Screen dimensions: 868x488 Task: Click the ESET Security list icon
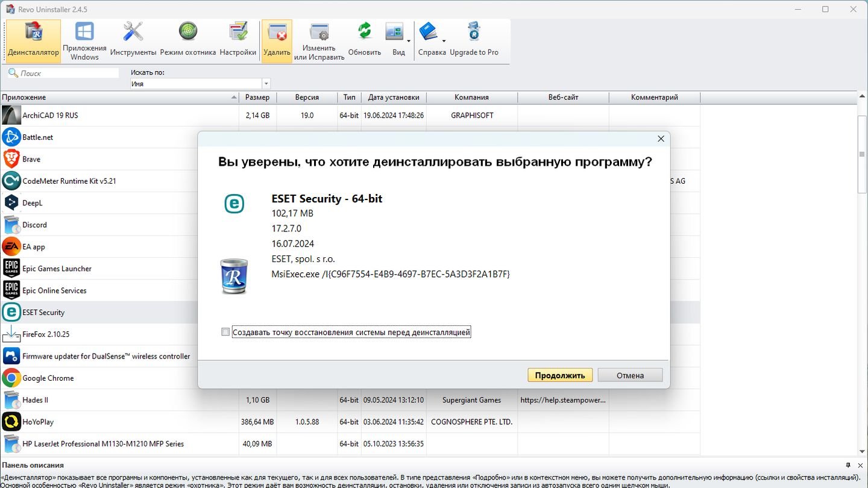click(11, 312)
